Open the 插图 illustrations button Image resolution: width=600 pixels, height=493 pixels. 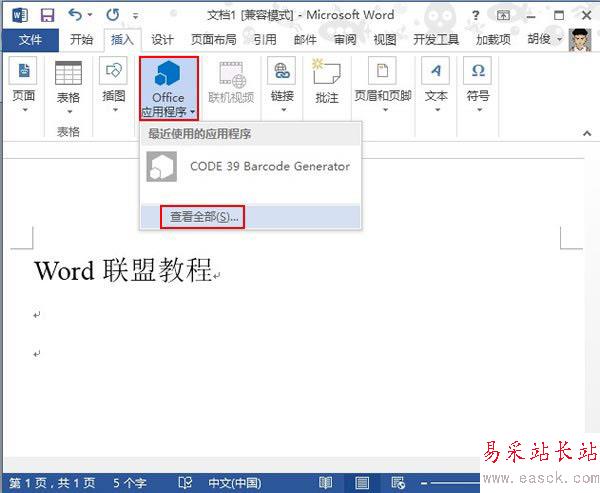point(114,84)
